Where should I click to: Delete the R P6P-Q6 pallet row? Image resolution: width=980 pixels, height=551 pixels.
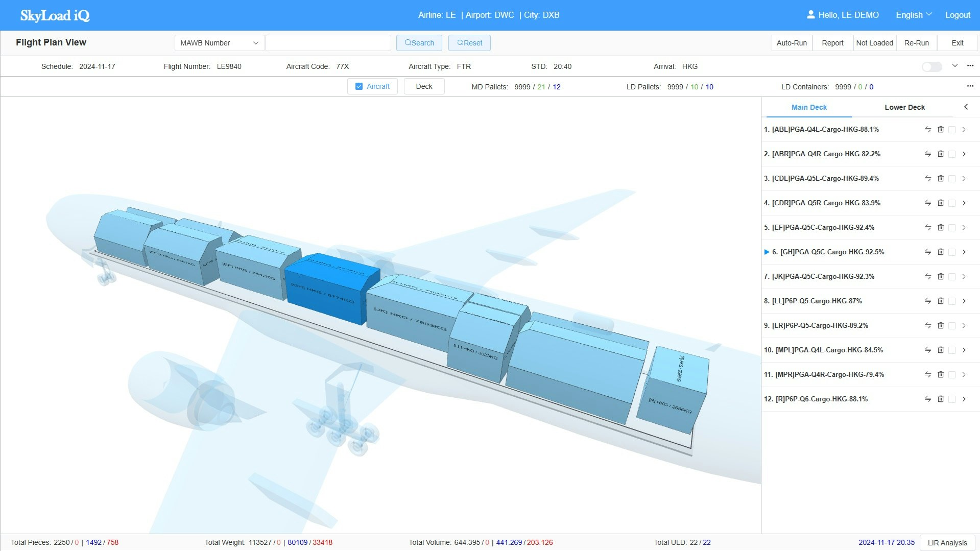[941, 399]
